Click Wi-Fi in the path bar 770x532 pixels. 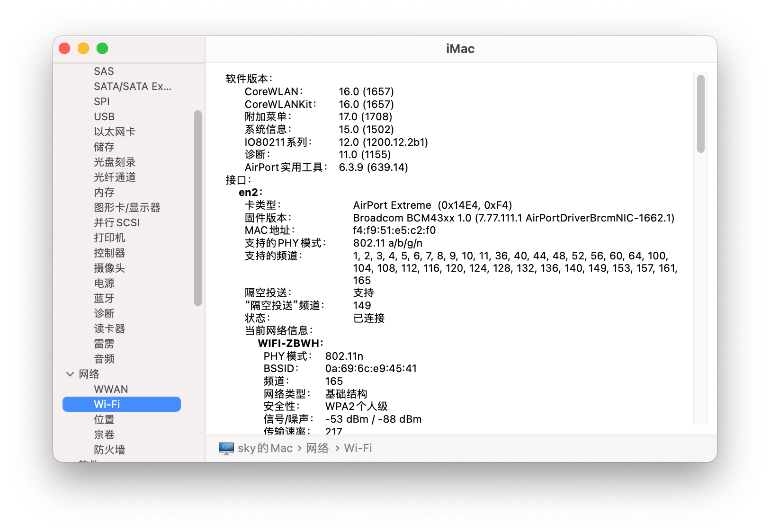coord(358,448)
